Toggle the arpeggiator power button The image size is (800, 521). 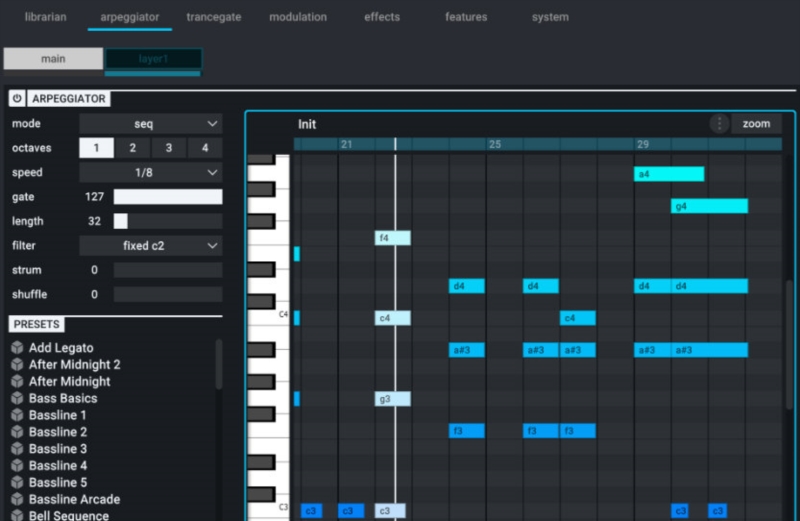[17, 98]
